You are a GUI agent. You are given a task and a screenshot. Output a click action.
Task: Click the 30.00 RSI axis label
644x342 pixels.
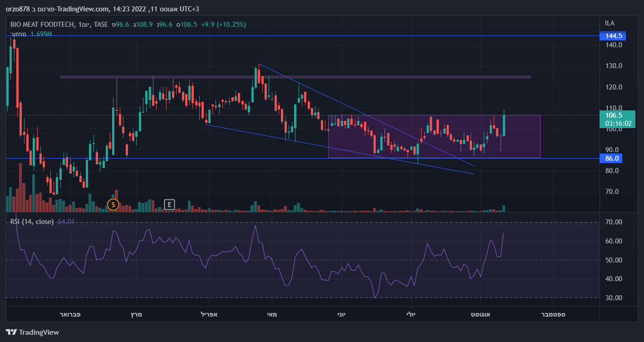point(614,298)
